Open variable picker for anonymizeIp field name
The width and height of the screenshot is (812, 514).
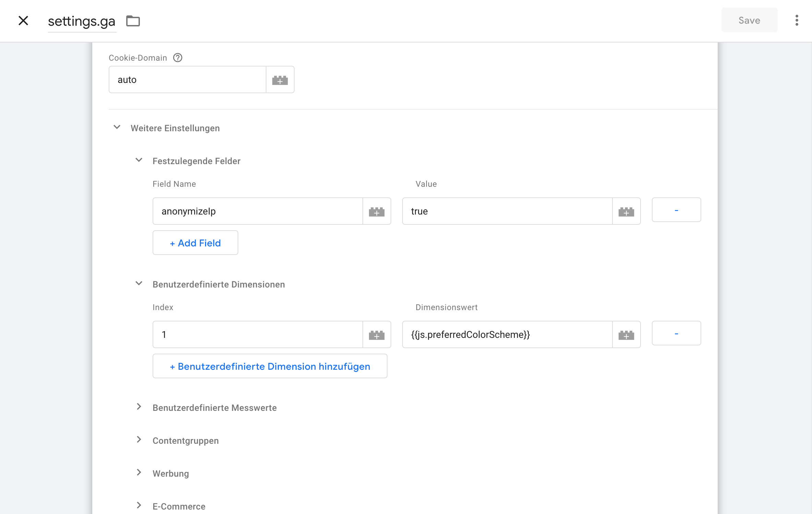pos(377,211)
